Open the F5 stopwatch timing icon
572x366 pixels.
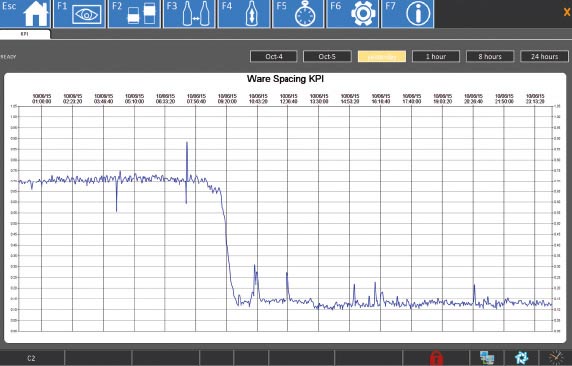tap(298, 14)
